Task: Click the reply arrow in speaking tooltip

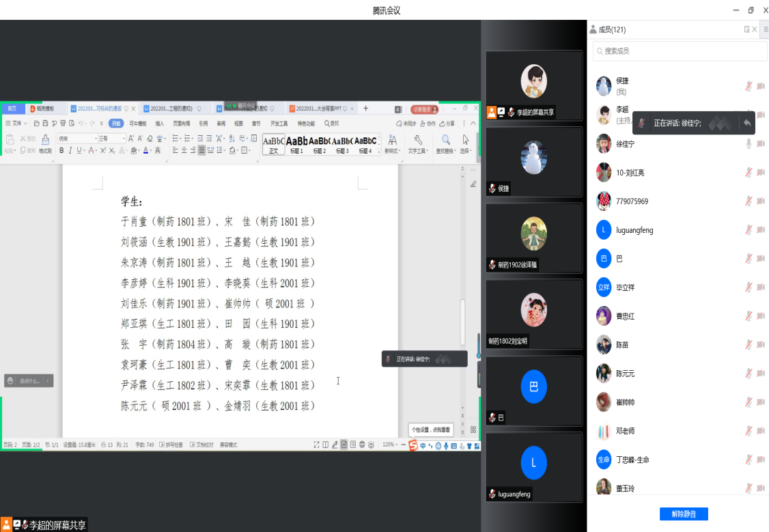Action: [747, 123]
